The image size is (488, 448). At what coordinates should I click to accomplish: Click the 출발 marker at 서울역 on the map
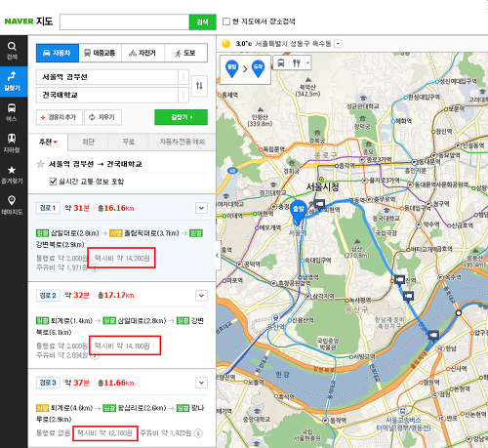click(298, 213)
